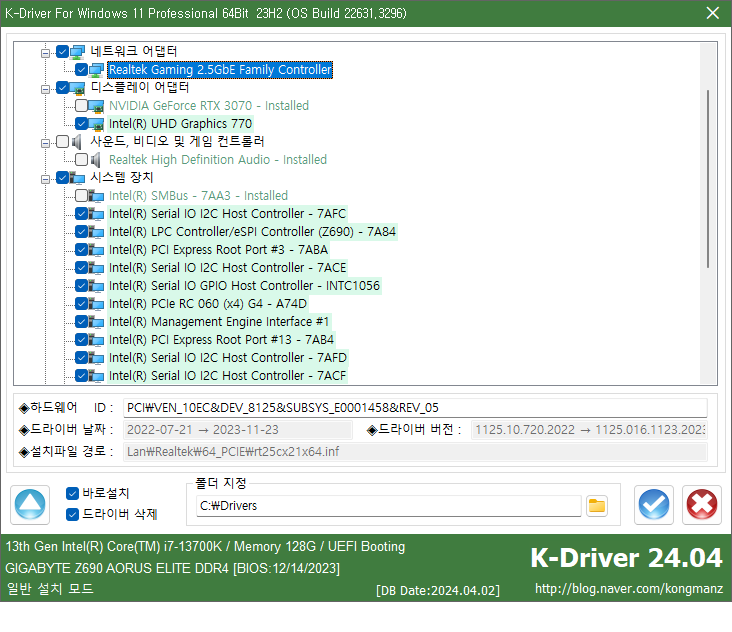Screen dimensions: 732x632
Task: Select Intel PCIe RC 060 (x4) G4 row
Action: (x=207, y=304)
